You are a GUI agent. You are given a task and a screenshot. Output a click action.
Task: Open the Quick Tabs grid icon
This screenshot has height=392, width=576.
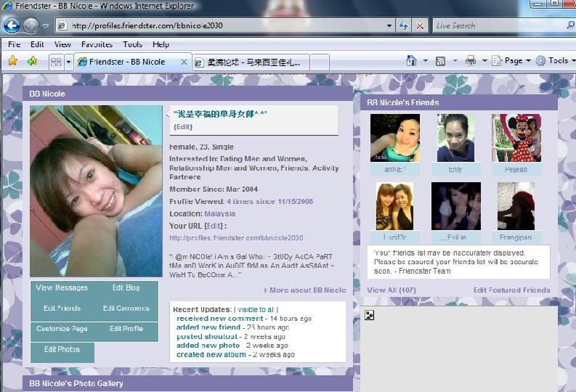[x=55, y=62]
